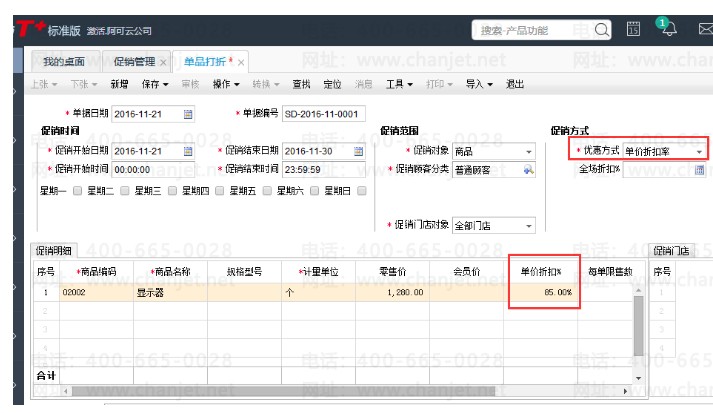Click the 85.00% discount cell
The height and width of the screenshot is (413, 713).
click(x=541, y=292)
